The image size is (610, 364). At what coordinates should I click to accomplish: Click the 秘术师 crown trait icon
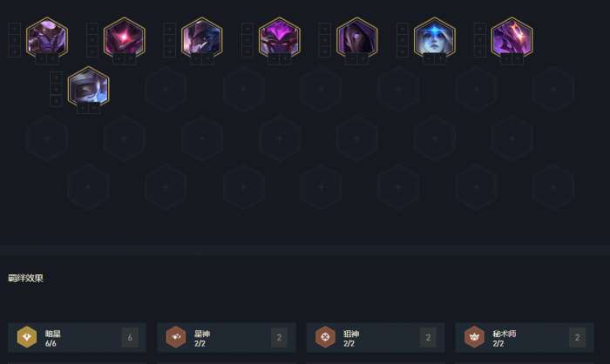coord(474,337)
